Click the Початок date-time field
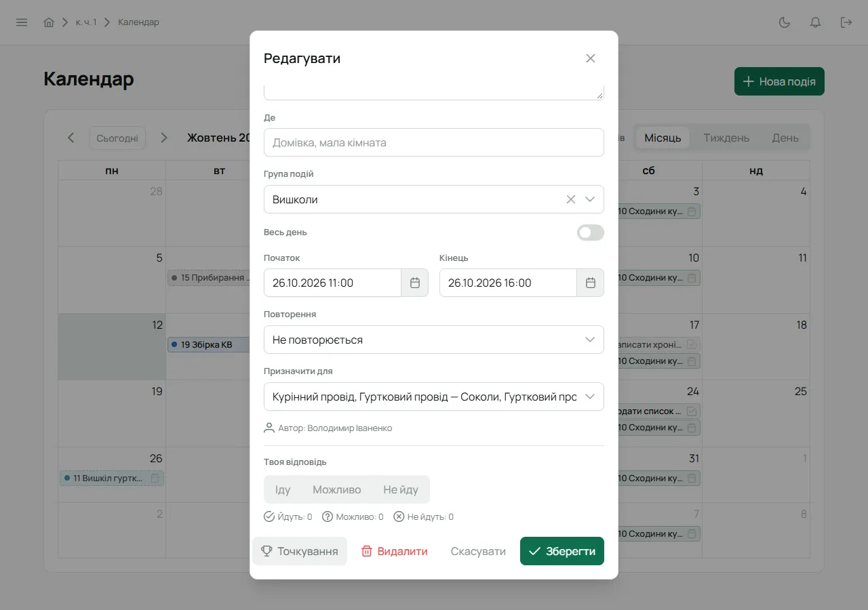The height and width of the screenshot is (610, 868). pyautogui.click(x=332, y=283)
